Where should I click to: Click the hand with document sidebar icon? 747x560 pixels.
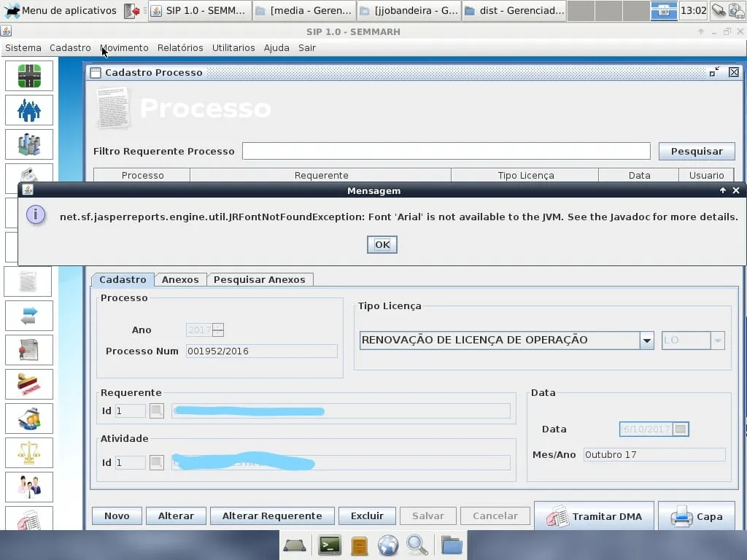[x=29, y=518]
